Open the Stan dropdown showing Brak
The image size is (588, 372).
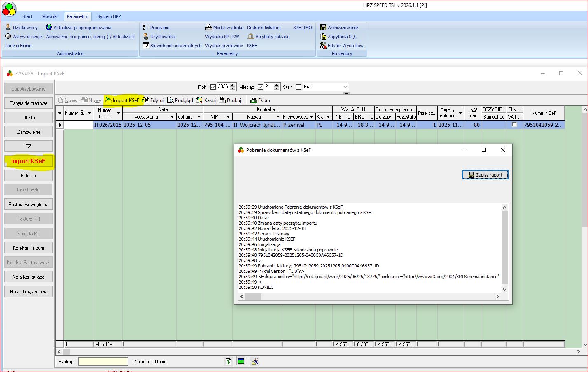[x=345, y=87]
